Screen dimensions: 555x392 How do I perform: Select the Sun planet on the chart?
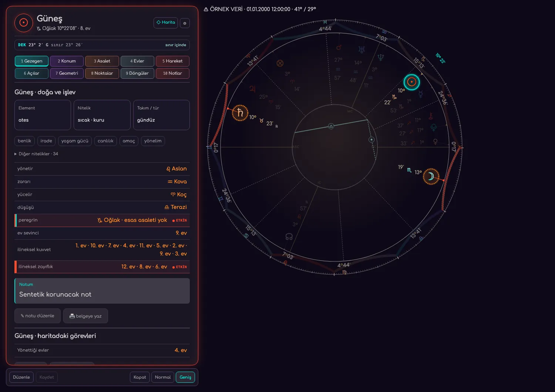click(411, 82)
